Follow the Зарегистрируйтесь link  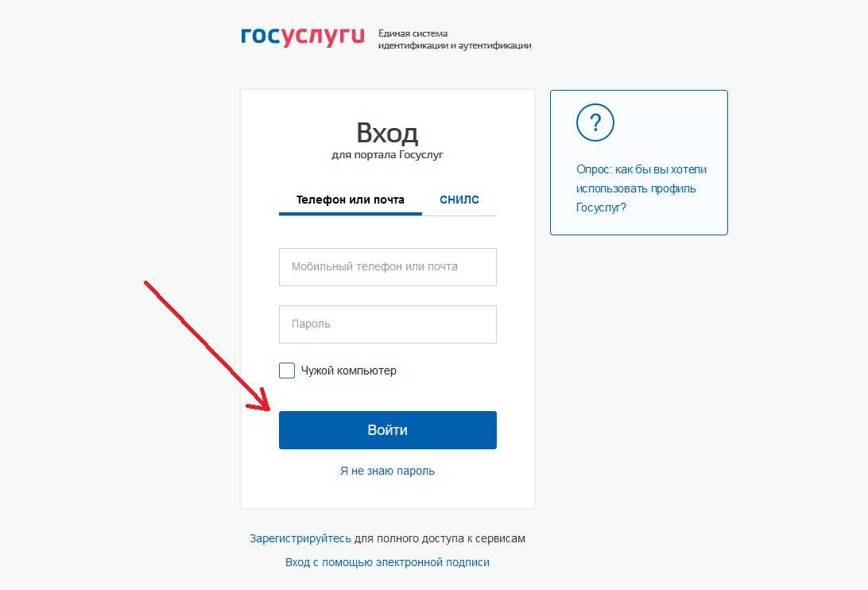pos(300,538)
